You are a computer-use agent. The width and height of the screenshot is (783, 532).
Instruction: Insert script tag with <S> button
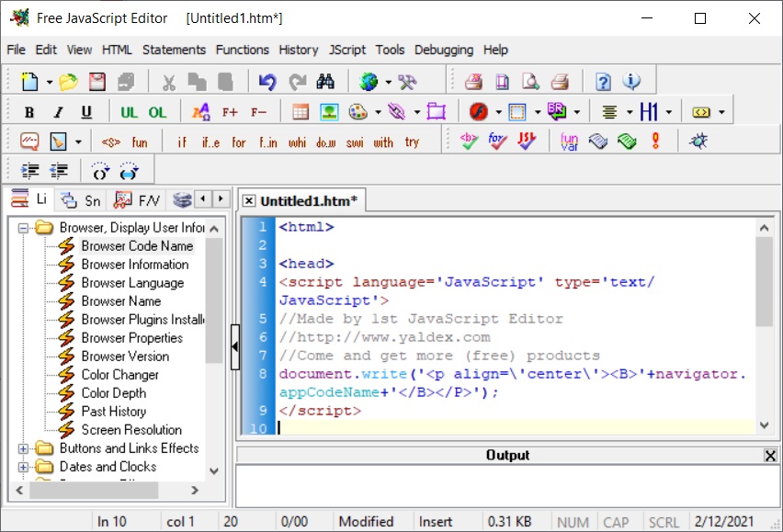(111, 142)
